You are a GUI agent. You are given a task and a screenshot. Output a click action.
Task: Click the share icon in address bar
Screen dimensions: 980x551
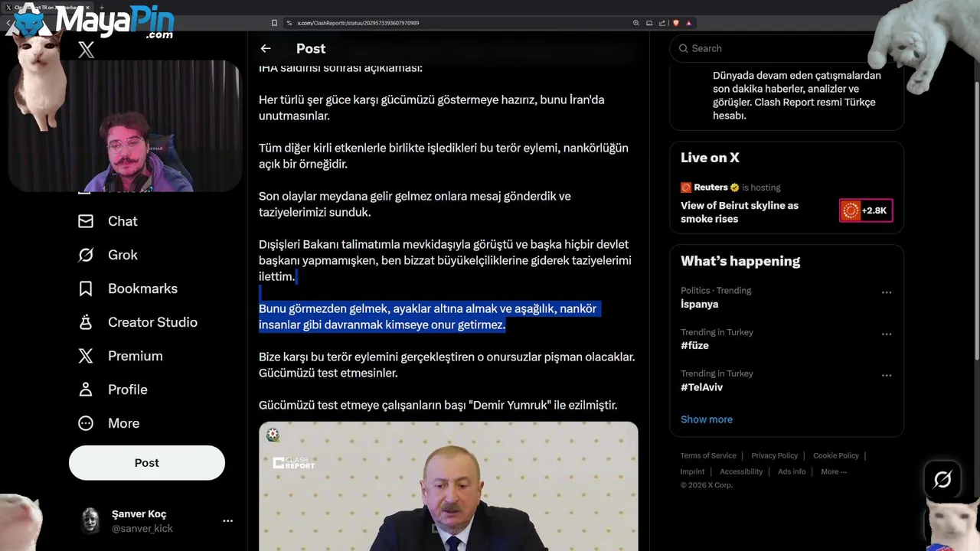click(662, 23)
